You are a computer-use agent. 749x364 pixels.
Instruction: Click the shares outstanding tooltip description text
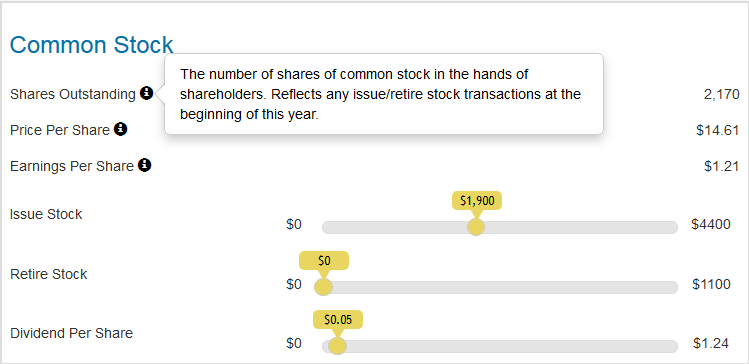[x=380, y=94]
